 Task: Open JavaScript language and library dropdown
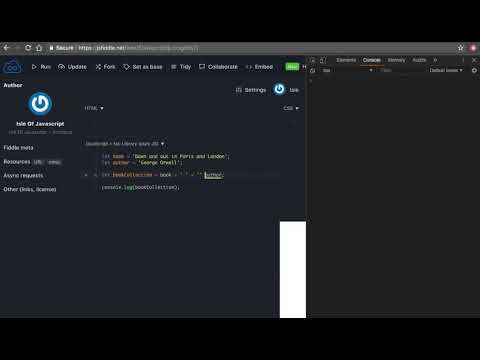125,144
